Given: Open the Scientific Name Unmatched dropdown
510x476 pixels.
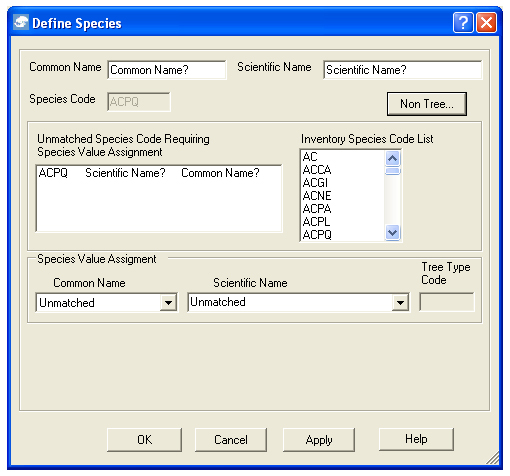Looking at the screenshot, I should click(x=400, y=303).
